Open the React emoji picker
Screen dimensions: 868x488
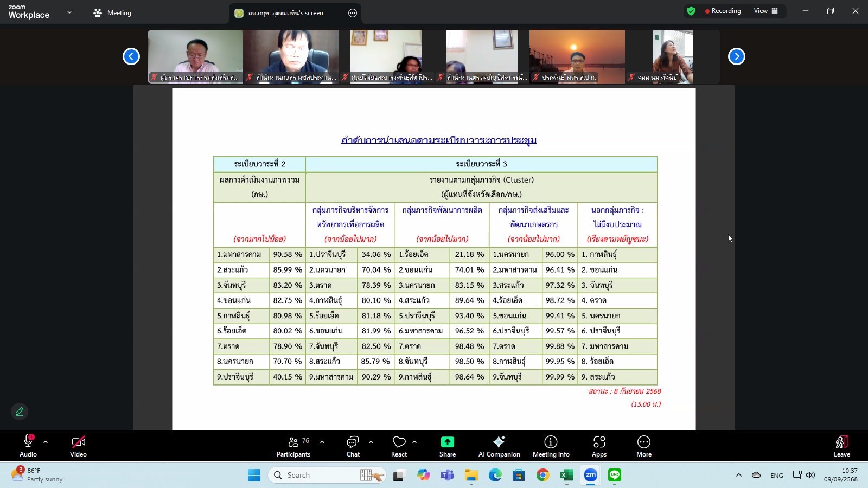pyautogui.click(x=399, y=446)
